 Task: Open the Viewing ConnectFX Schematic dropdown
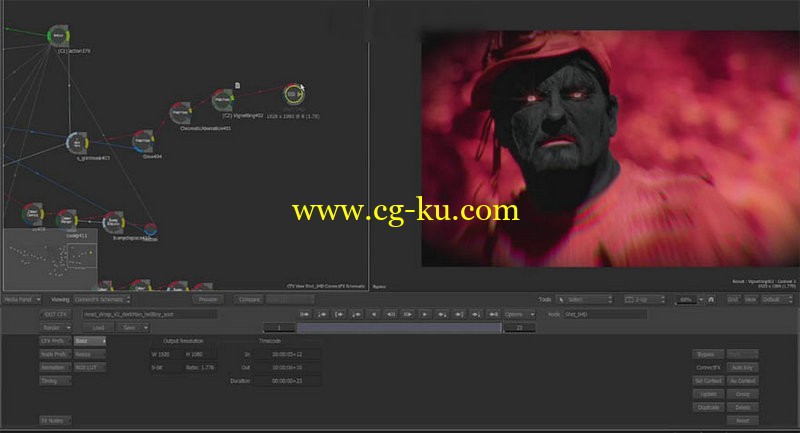coord(102,299)
